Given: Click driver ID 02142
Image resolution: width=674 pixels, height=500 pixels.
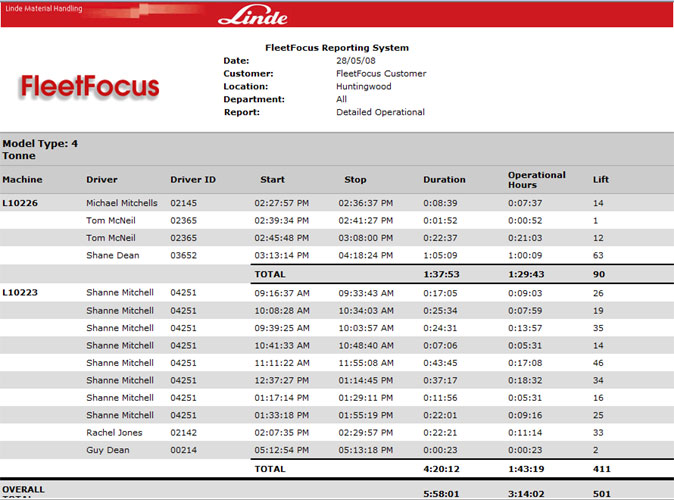Looking at the screenshot, I should pos(184,433).
